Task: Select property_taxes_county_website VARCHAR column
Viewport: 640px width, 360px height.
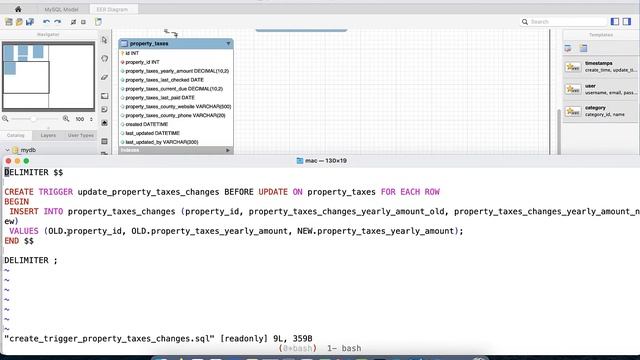Action: coord(176,107)
